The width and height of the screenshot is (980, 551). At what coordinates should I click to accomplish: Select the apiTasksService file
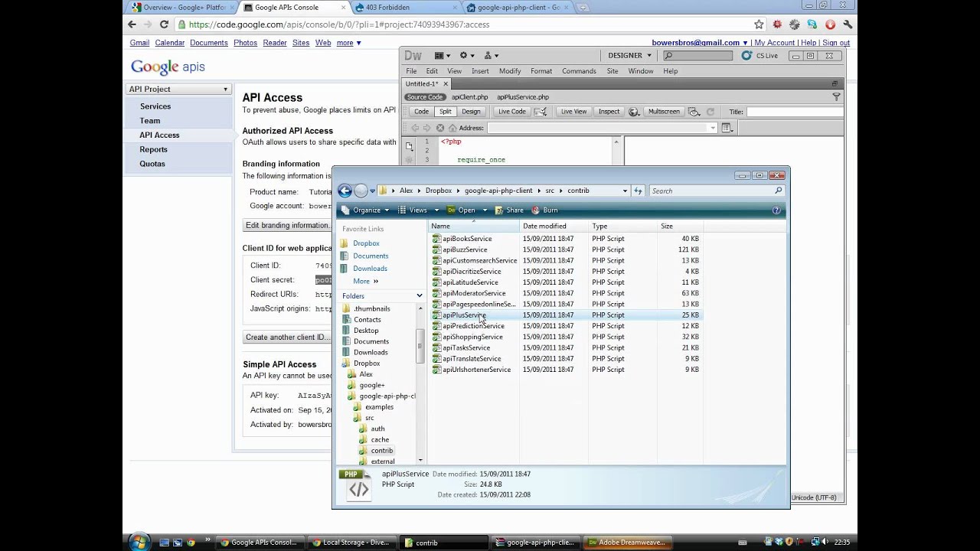tap(465, 347)
